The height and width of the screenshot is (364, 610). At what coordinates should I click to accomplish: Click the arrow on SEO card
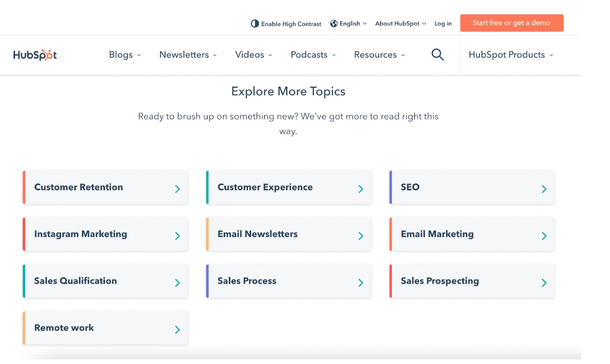544,189
